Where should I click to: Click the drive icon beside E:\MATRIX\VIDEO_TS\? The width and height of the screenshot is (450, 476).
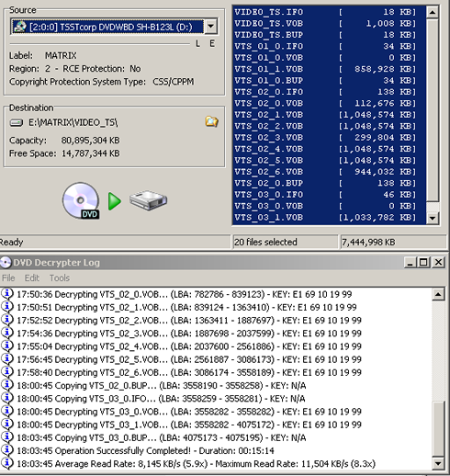tap(17, 123)
